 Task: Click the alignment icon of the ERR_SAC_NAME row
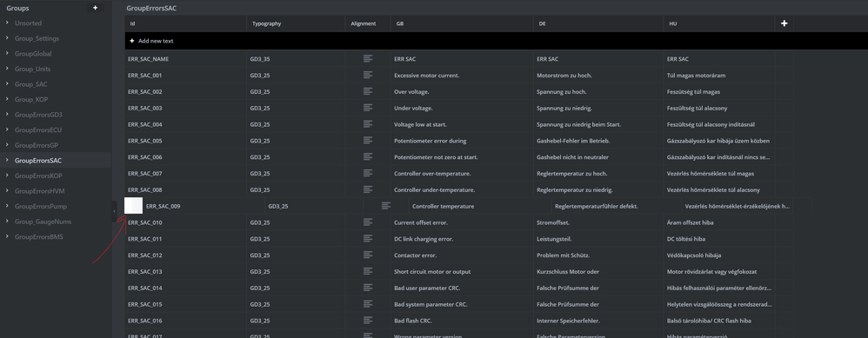368,58
